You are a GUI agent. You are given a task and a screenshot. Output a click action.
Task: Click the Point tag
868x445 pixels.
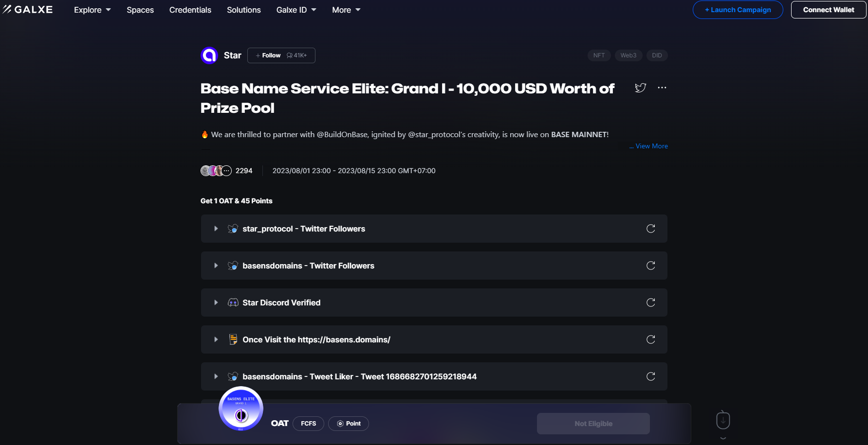point(349,424)
